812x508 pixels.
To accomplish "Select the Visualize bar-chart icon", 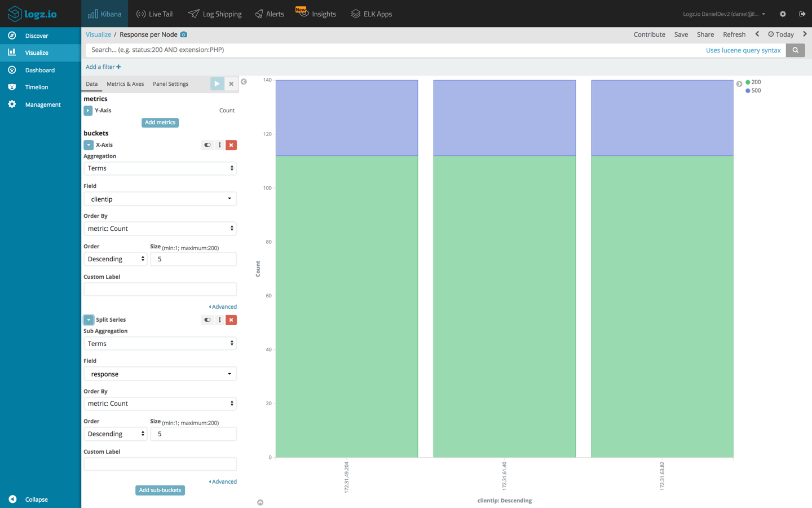I will [12, 52].
